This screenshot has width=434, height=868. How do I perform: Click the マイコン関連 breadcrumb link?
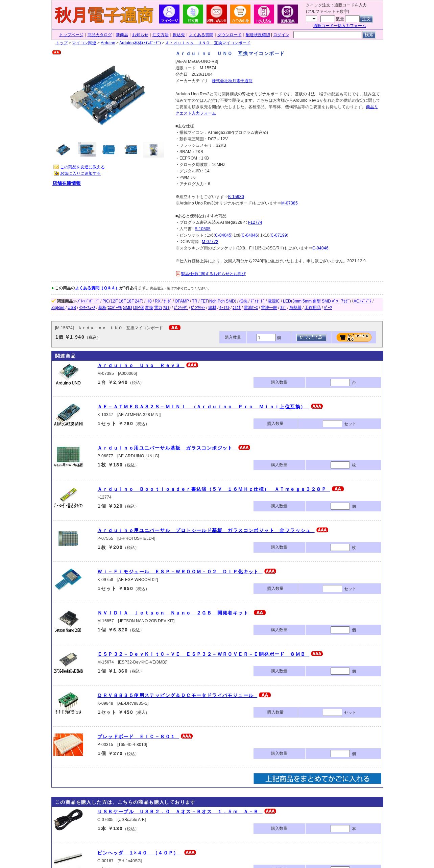point(84,43)
